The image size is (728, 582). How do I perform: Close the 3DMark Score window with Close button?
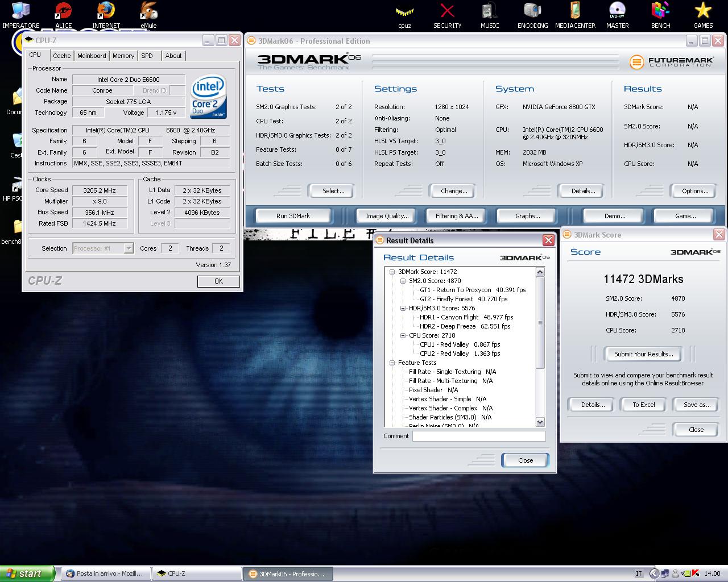point(696,430)
